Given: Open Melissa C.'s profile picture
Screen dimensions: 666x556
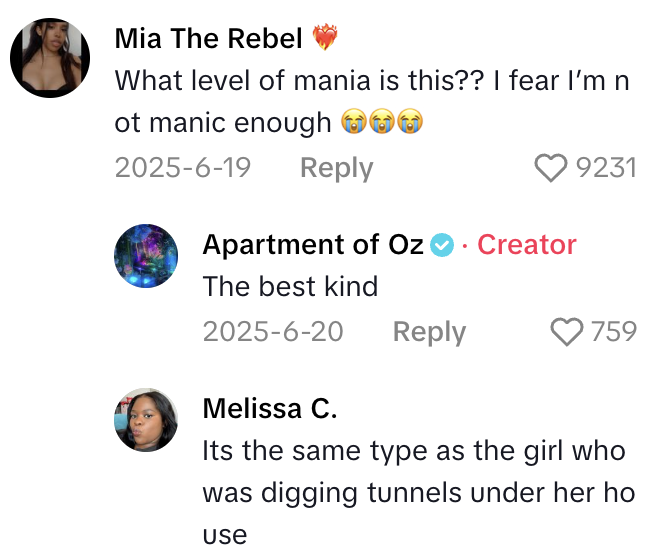Looking at the screenshot, I should [147, 421].
